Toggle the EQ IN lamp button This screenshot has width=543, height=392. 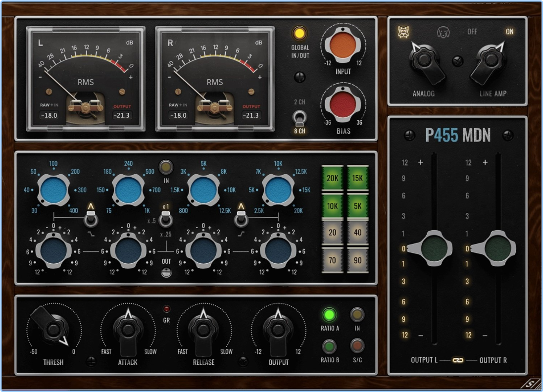[166, 168]
